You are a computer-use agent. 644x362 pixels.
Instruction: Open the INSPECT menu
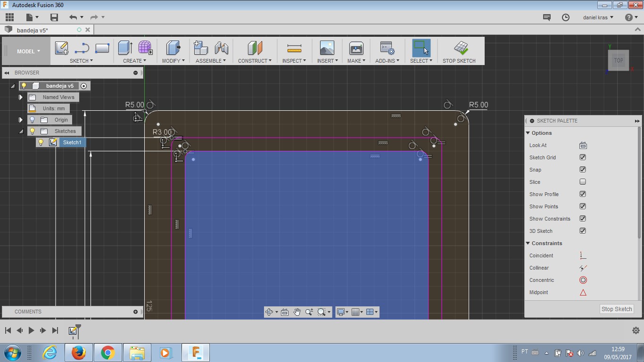click(x=294, y=61)
